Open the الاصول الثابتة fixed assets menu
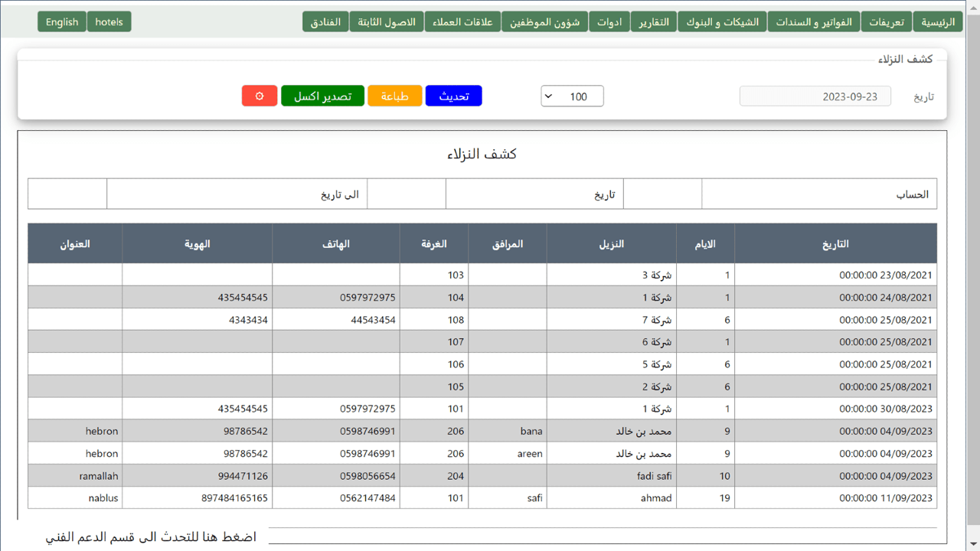Screen dimensions: 980x551 (x=386, y=21)
